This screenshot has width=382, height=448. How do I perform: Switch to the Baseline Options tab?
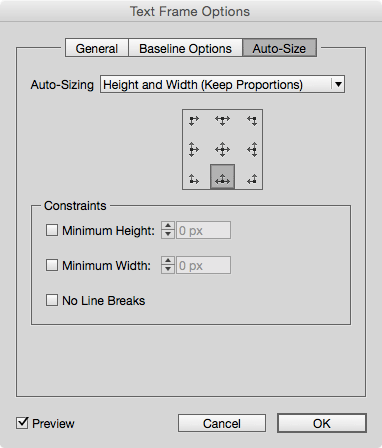pos(185,48)
